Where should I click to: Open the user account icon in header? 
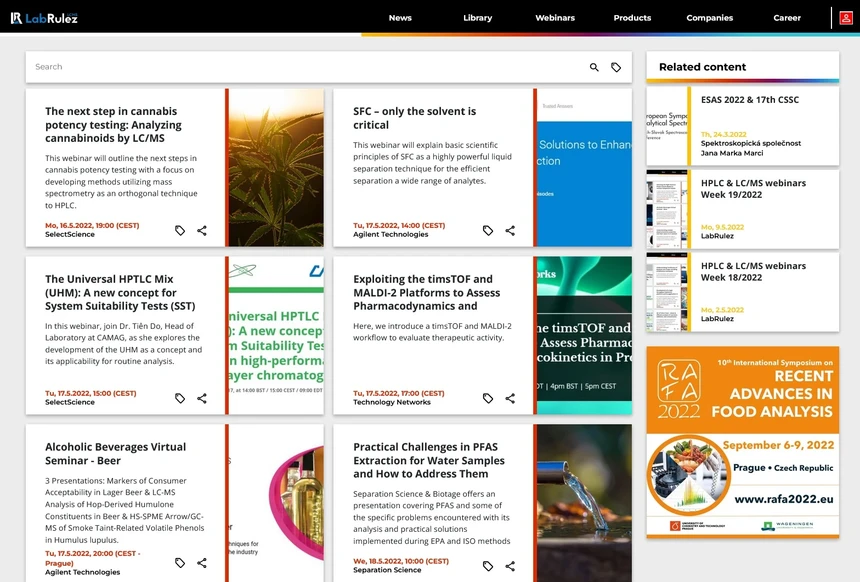[x=846, y=18]
